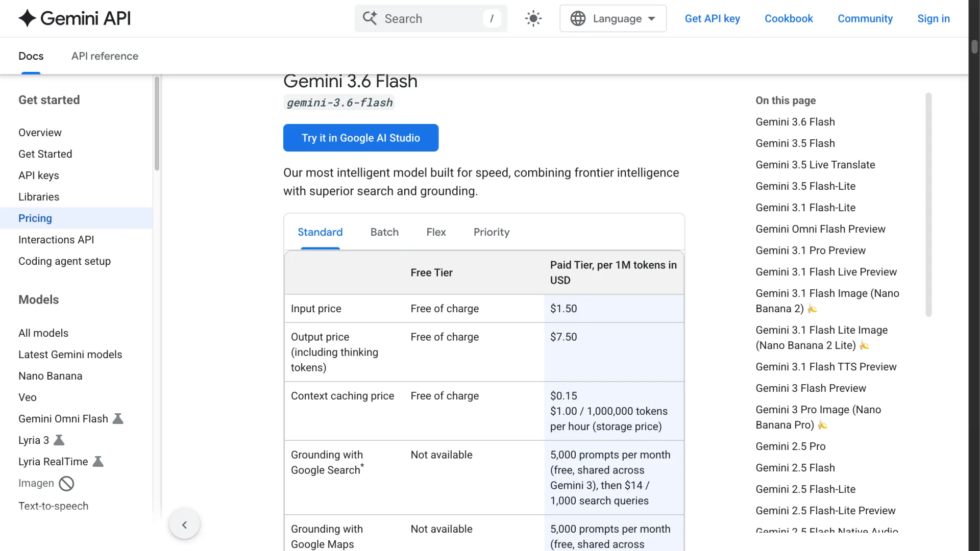The width and height of the screenshot is (980, 551).
Task: Click the deprecated icon beside Imagen
Action: click(x=66, y=483)
